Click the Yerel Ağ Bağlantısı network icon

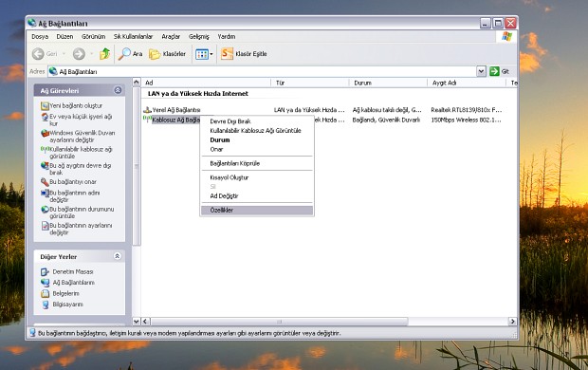(147, 110)
